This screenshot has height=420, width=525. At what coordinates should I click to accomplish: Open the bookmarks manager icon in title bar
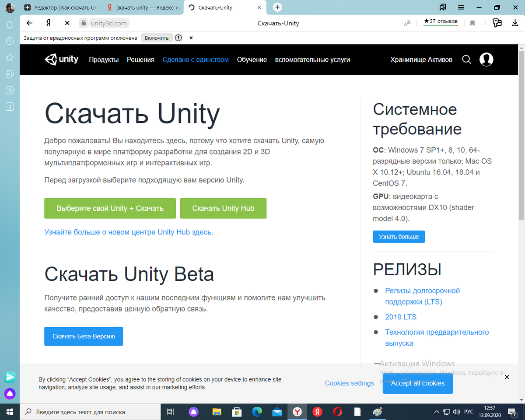coord(443,7)
